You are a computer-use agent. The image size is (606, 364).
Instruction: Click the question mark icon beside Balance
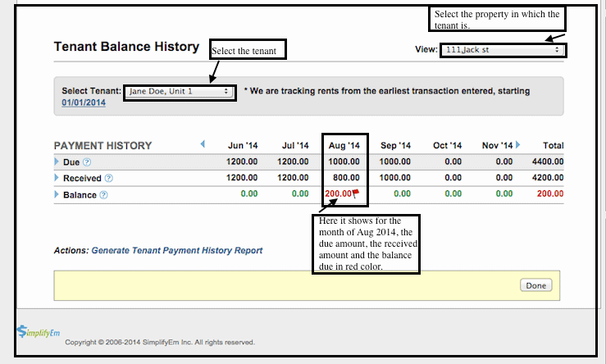[103, 195]
